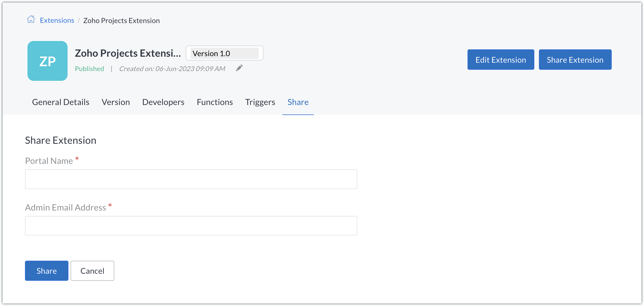Image resolution: width=644 pixels, height=306 pixels.
Task: Open the Functions tab
Action: [215, 102]
